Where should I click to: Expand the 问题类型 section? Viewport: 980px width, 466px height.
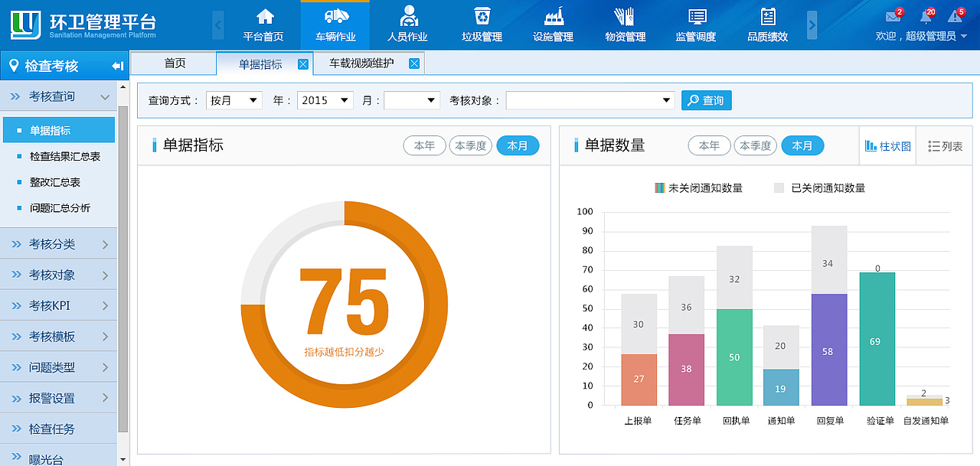59,367
